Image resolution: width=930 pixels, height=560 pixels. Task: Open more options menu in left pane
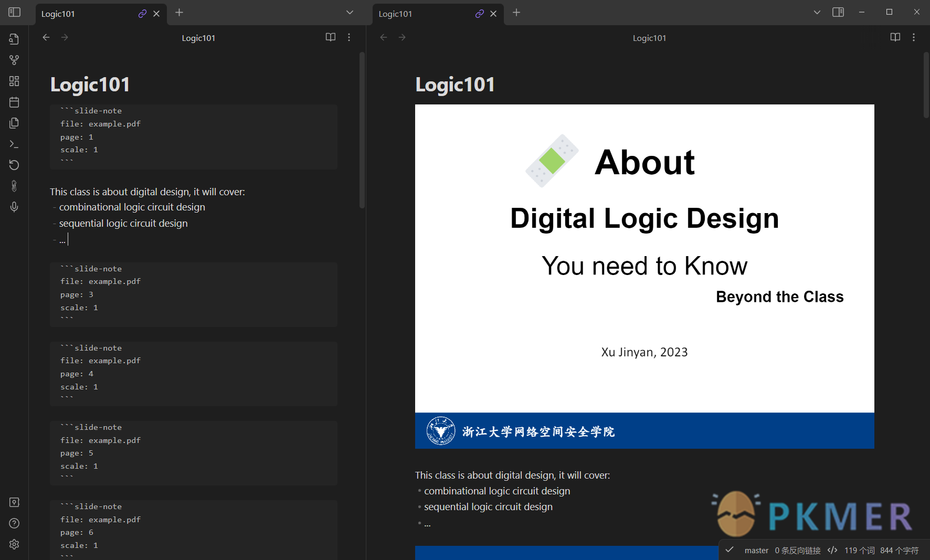(x=349, y=37)
